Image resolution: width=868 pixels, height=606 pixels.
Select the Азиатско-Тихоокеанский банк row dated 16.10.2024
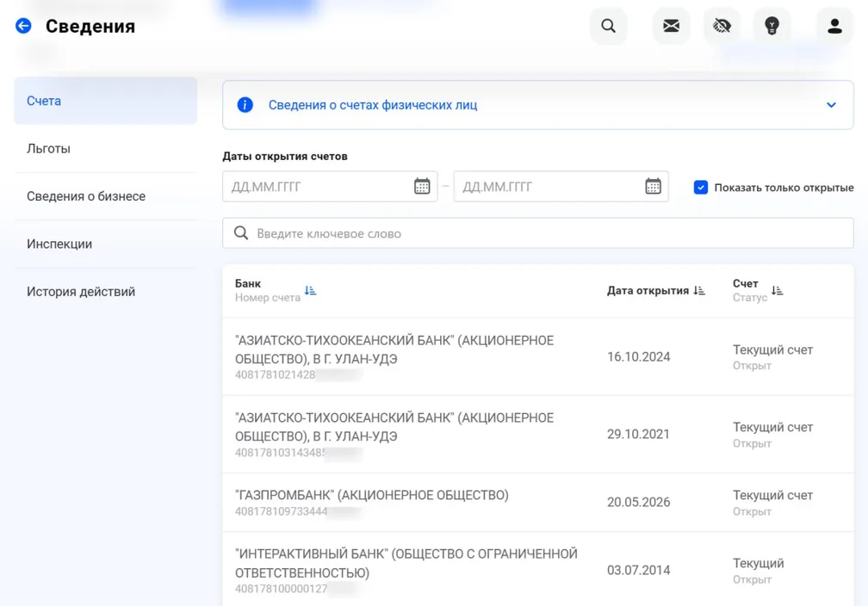pos(538,356)
